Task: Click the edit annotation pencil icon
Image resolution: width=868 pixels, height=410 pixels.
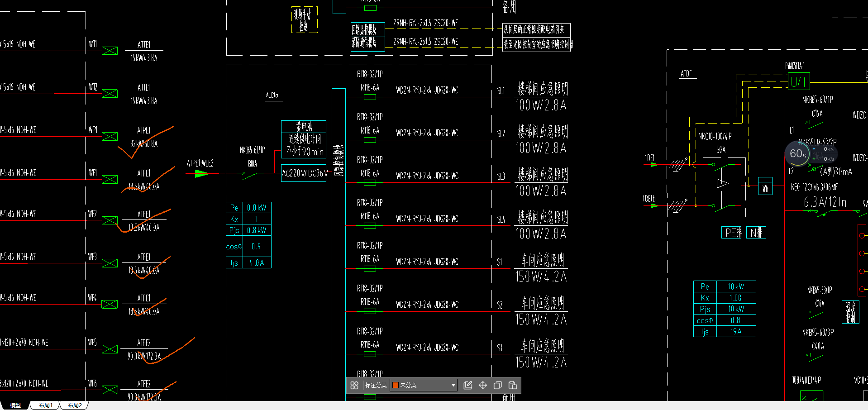Action: pyautogui.click(x=468, y=385)
